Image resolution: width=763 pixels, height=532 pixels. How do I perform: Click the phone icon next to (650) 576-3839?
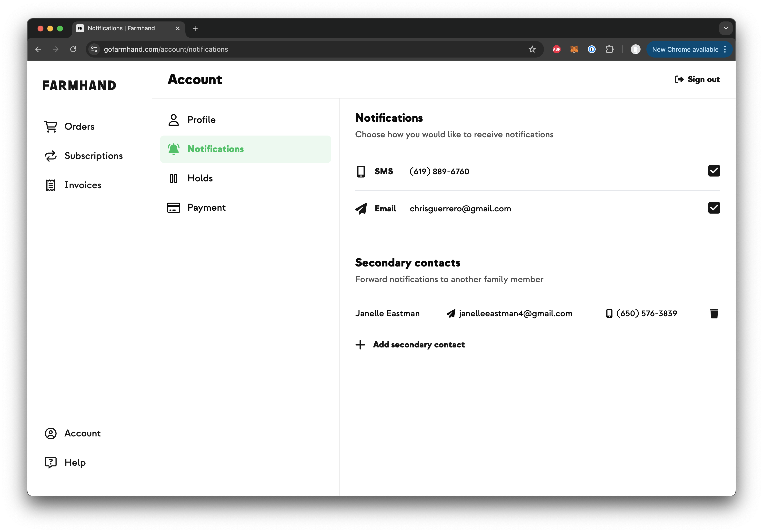click(x=609, y=314)
